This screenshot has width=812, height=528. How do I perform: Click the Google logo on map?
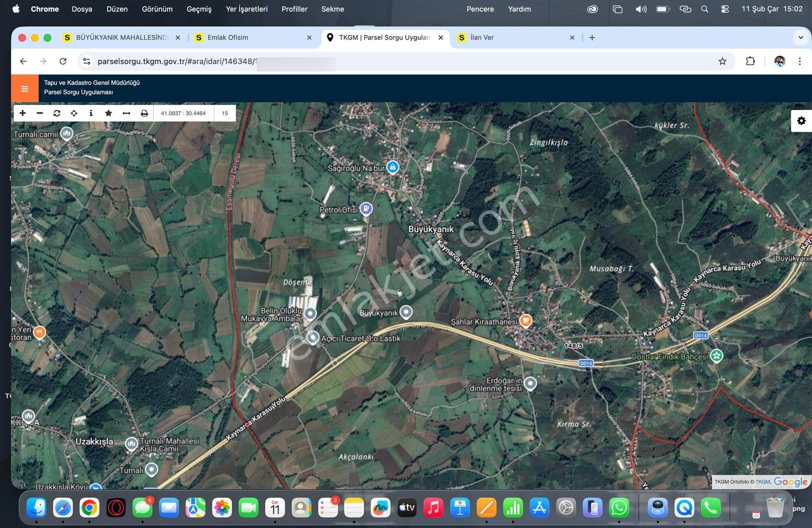pos(790,481)
